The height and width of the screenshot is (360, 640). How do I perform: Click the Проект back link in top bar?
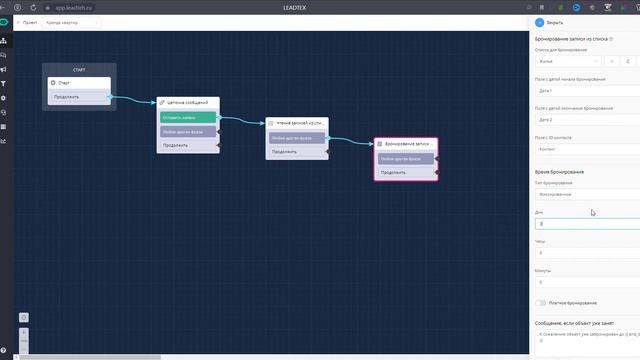(30, 22)
